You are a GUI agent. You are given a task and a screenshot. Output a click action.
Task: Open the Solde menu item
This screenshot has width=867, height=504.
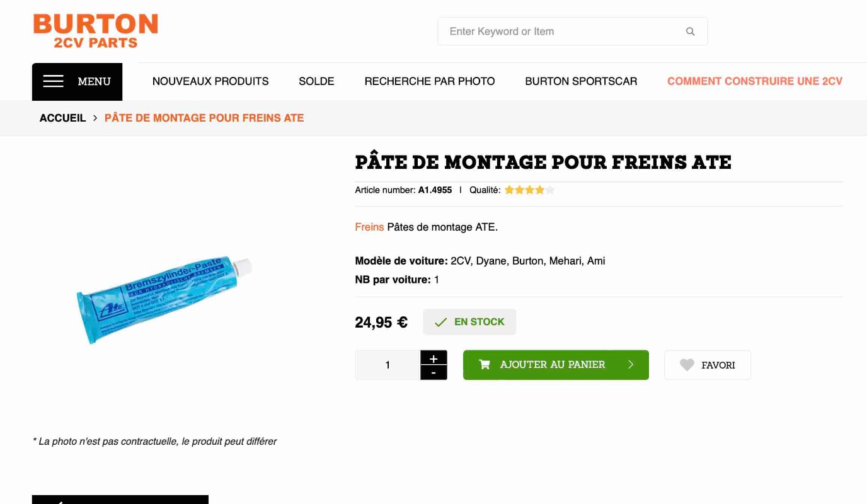tap(316, 81)
